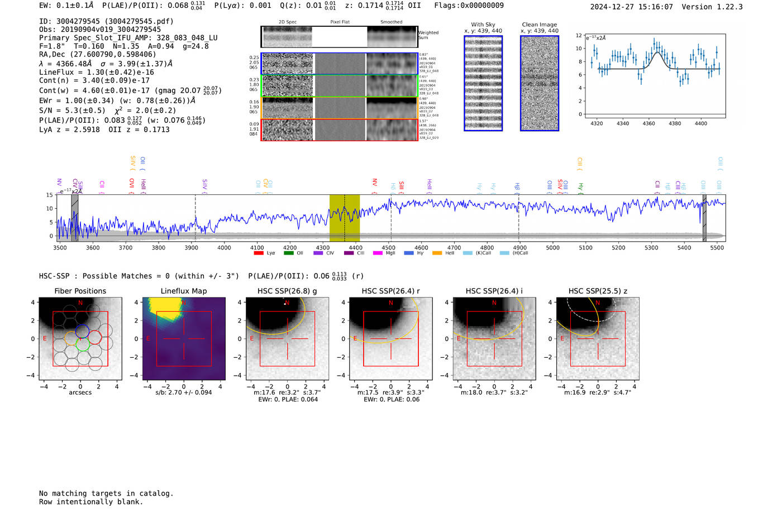Click the magenta MgII legend swatch
The width and height of the screenshot is (782, 532).
coord(378,253)
